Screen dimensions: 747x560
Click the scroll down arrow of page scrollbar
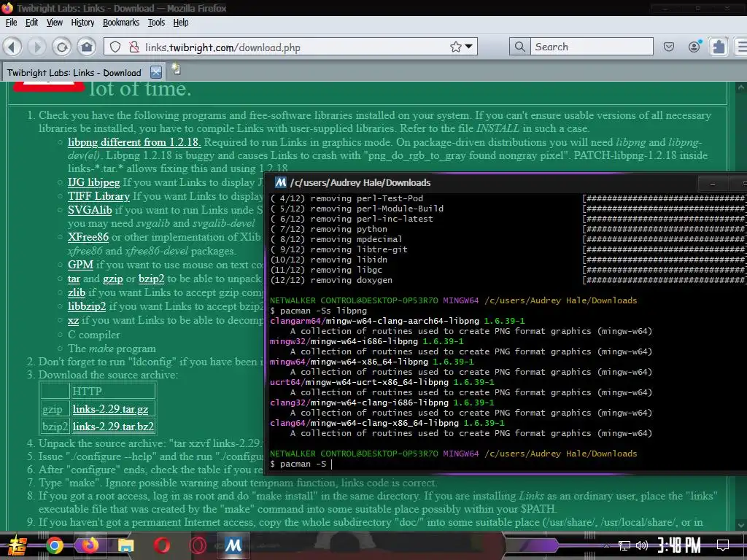coord(741,526)
